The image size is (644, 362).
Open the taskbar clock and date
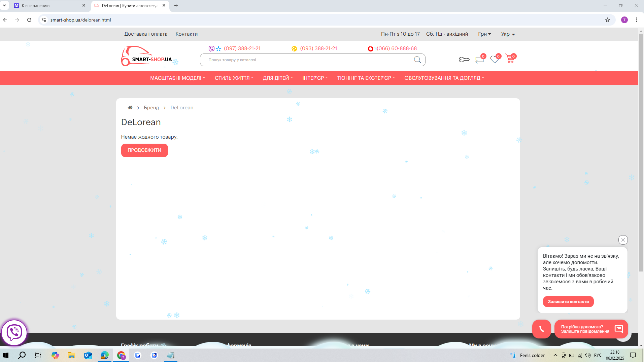615,355
